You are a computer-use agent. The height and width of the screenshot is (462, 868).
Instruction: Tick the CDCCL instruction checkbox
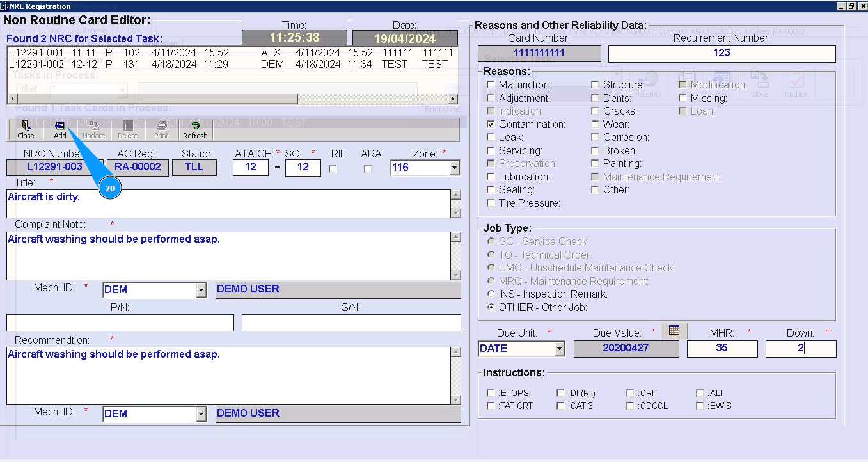coord(631,406)
